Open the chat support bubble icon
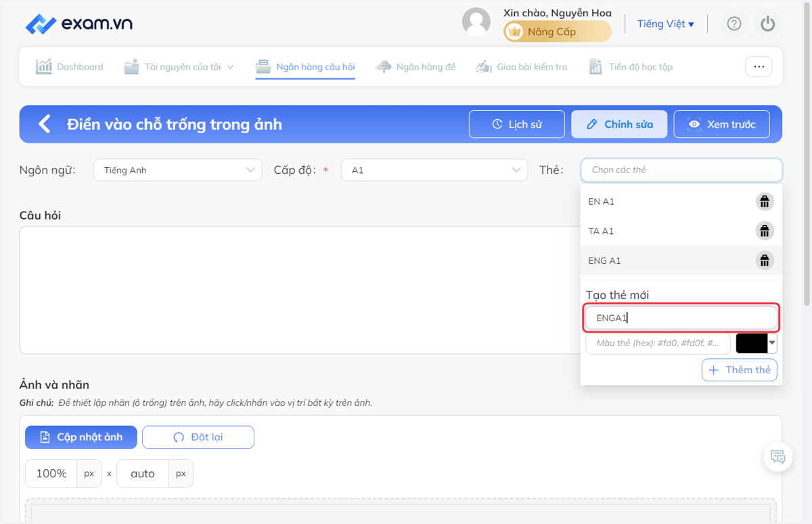 coord(778,457)
